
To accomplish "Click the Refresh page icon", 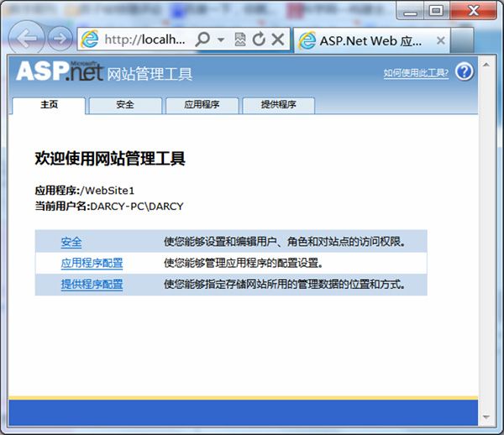I will point(259,39).
